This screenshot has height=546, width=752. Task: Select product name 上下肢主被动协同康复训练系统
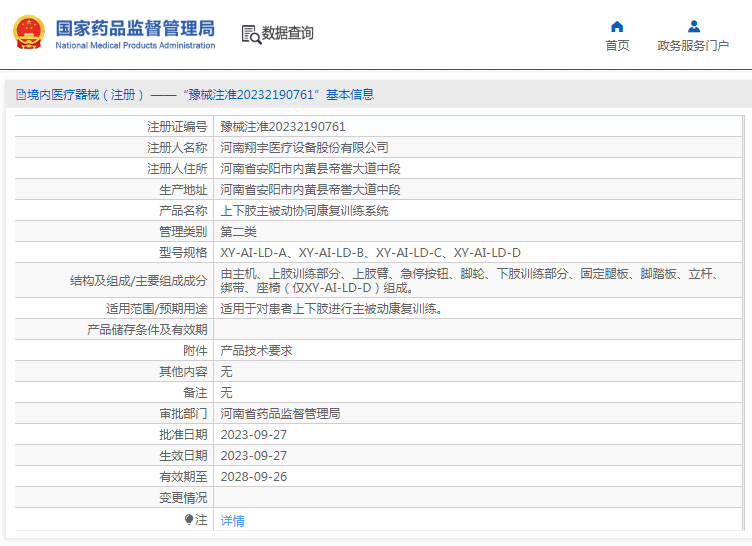[304, 211]
